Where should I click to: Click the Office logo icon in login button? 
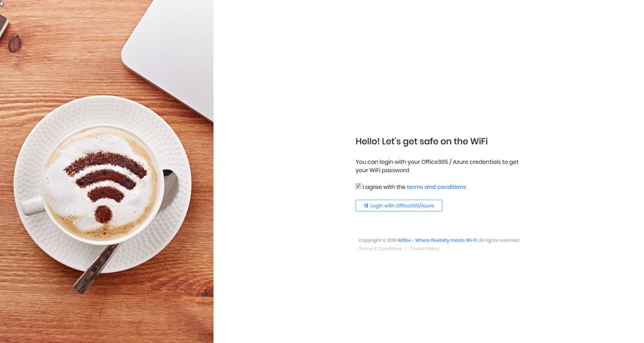tap(366, 206)
